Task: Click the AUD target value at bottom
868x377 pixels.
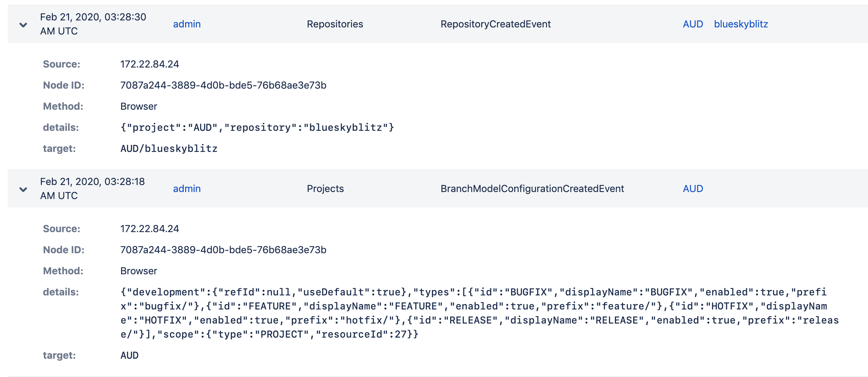Action: (x=130, y=355)
